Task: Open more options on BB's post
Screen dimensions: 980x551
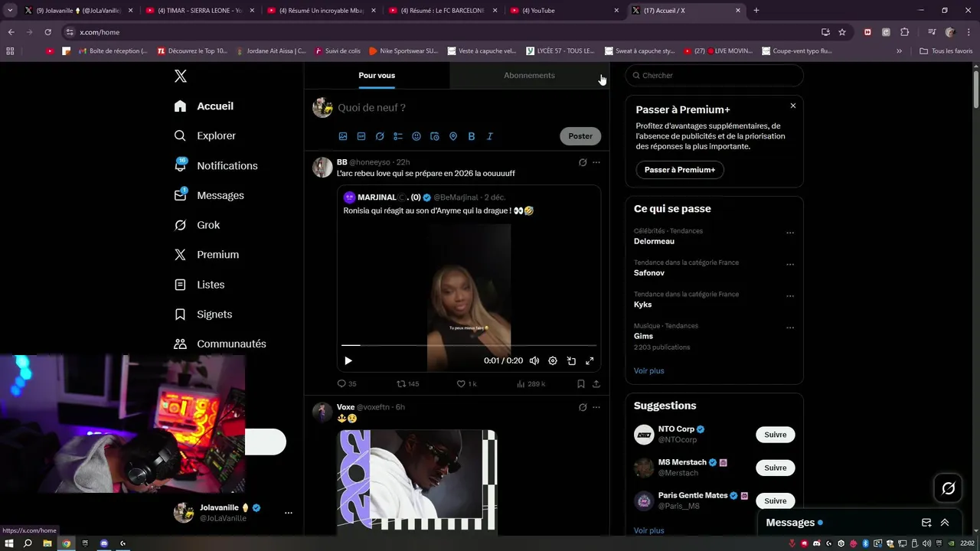Action: pyautogui.click(x=596, y=162)
